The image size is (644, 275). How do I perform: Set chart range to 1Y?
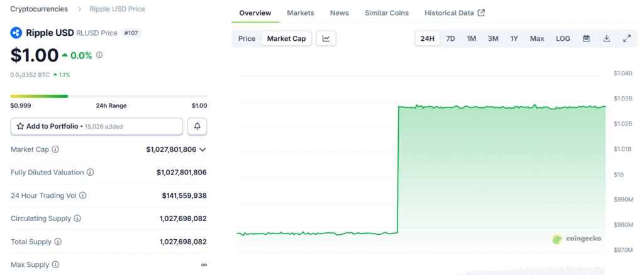(x=514, y=38)
